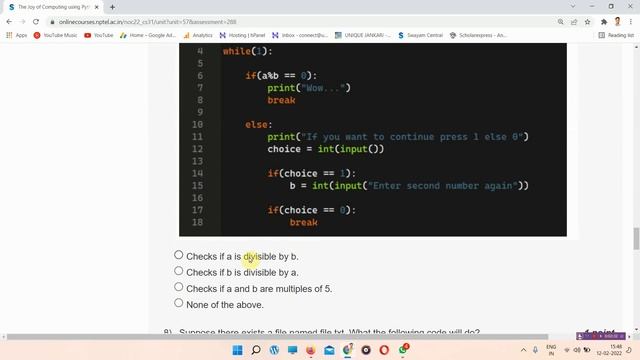Open the YouTube bookmark
The image size is (640, 360).
[x=98, y=36]
